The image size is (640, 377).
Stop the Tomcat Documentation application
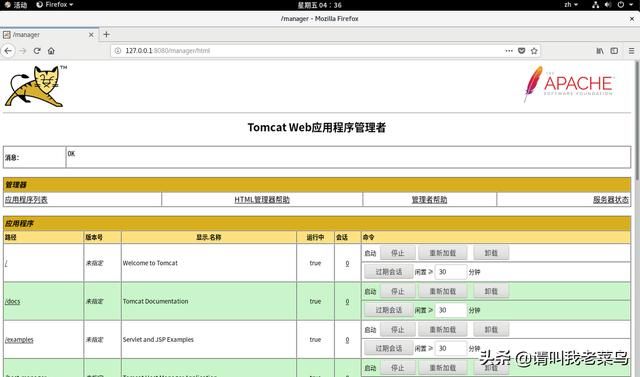398,291
